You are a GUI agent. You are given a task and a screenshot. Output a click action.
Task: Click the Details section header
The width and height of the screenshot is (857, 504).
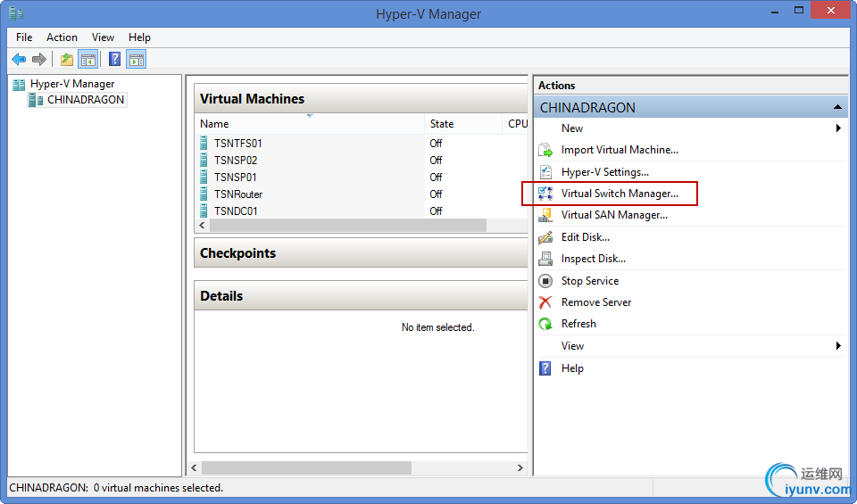(362, 296)
